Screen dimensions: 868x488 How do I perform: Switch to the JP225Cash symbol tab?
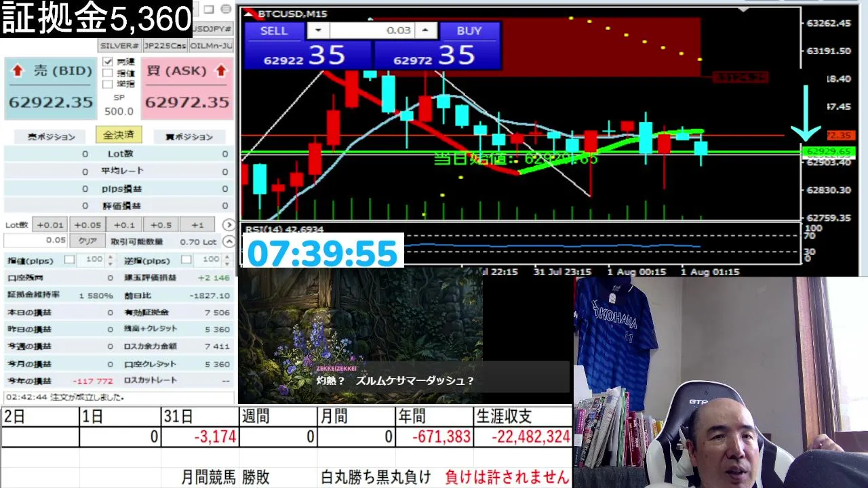(x=165, y=46)
